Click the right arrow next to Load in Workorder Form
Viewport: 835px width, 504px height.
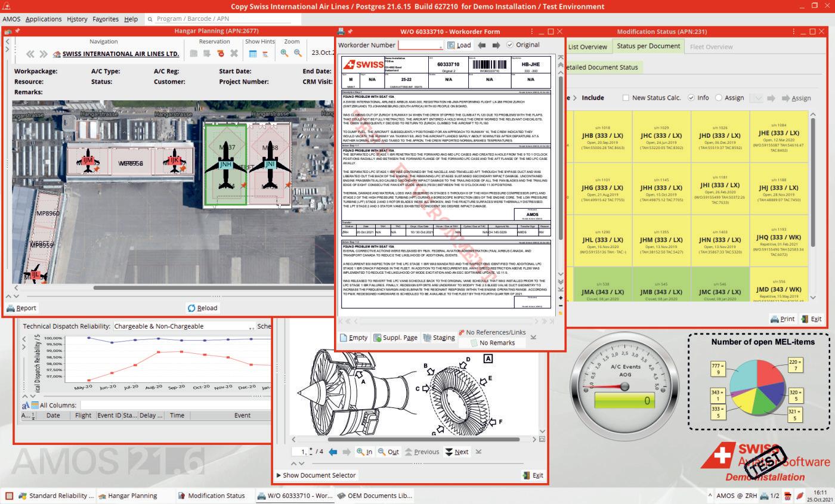click(x=496, y=45)
